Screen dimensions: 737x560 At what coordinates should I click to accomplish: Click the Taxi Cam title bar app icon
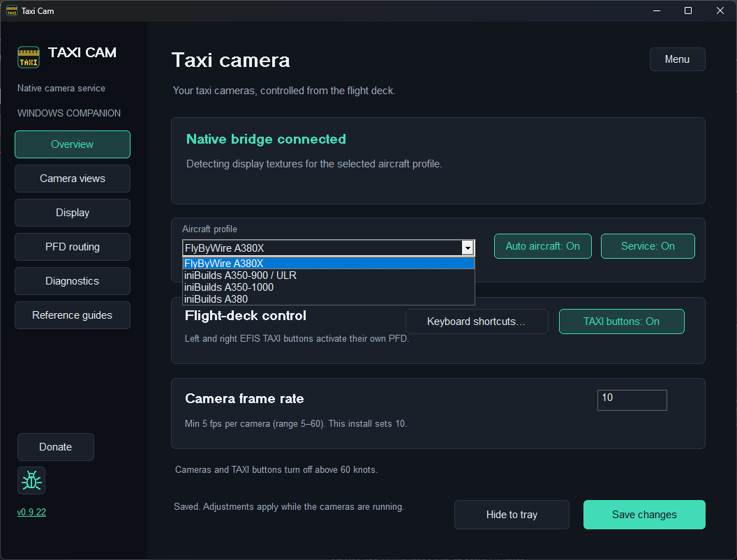[x=12, y=10]
